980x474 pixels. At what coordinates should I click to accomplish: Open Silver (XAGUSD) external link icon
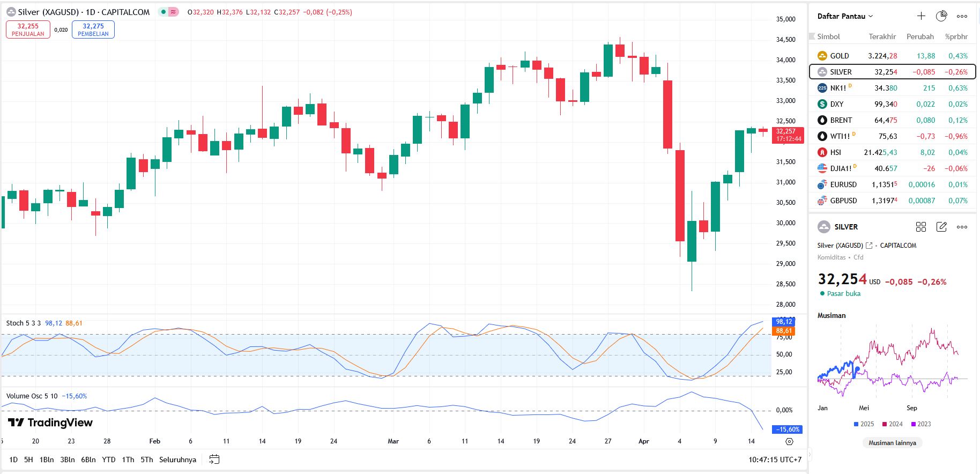[869, 246]
